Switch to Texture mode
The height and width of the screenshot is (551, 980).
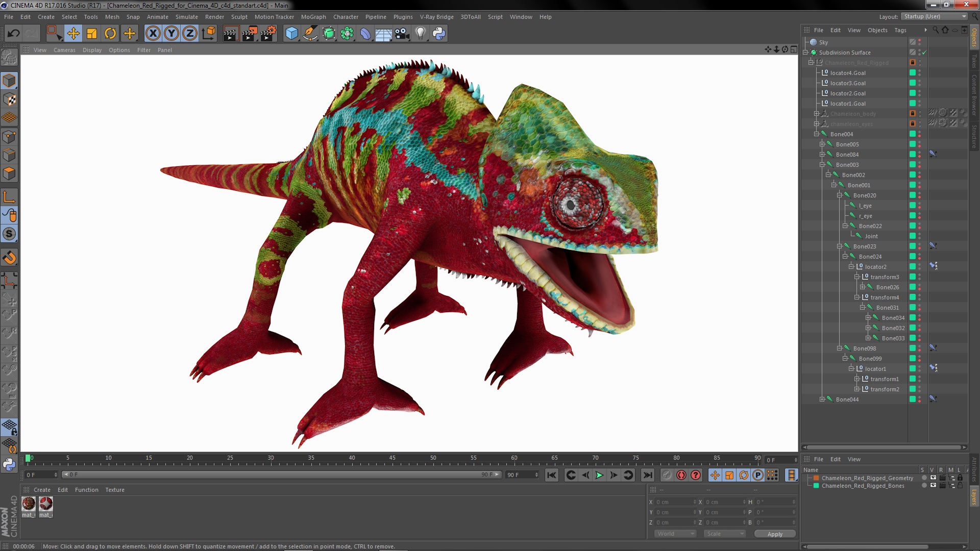[x=9, y=99]
